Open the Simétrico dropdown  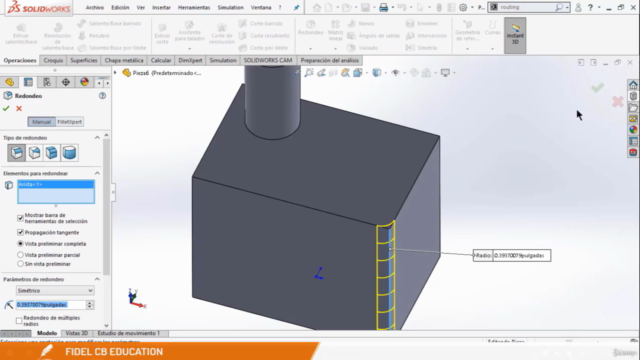(55, 291)
